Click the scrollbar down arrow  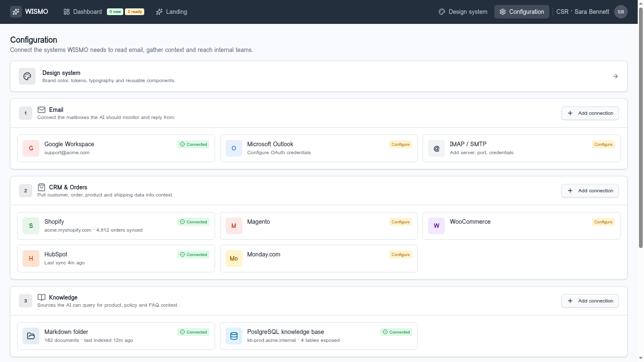(x=641, y=359)
